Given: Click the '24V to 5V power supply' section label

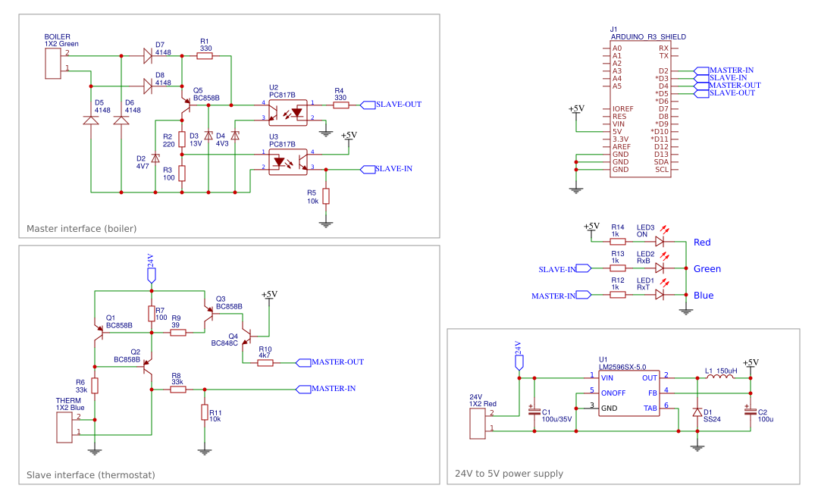Looking at the screenshot, I should coord(509,473).
